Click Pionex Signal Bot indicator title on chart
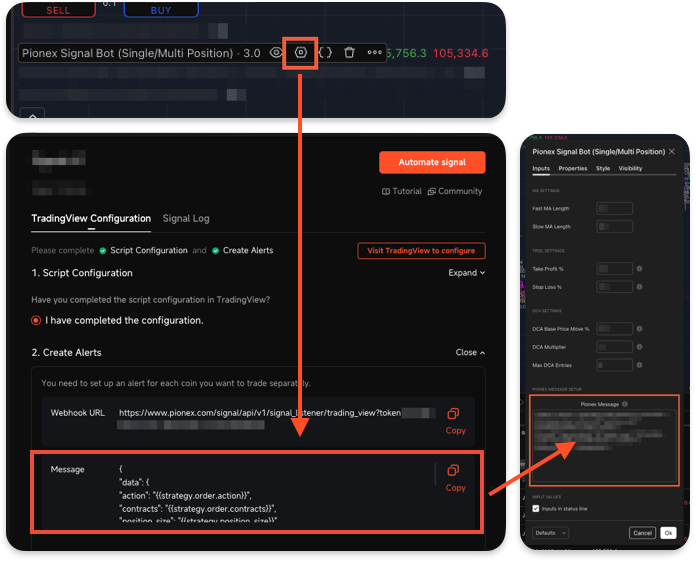 (141, 53)
